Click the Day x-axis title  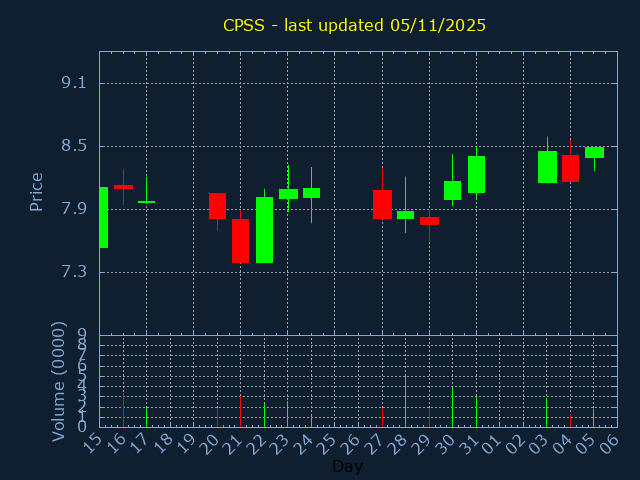tap(347, 466)
